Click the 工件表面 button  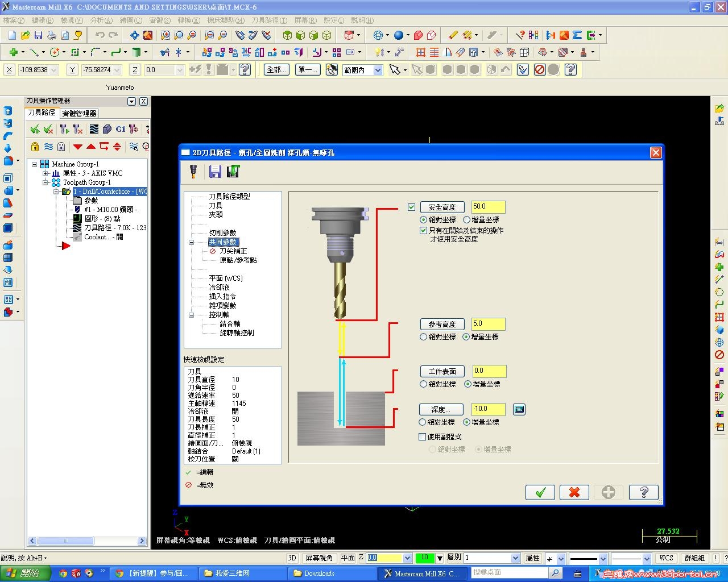(442, 371)
